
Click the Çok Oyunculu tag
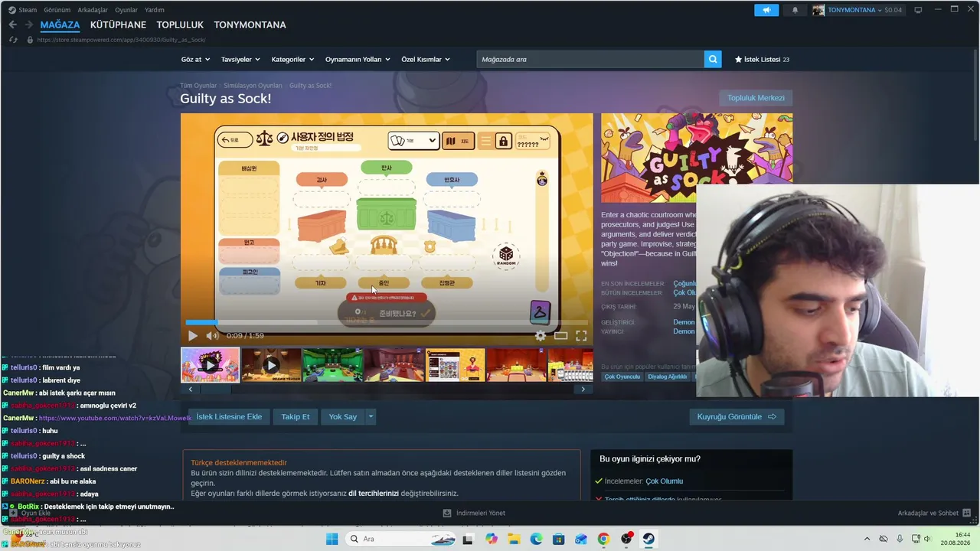(x=622, y=377)
